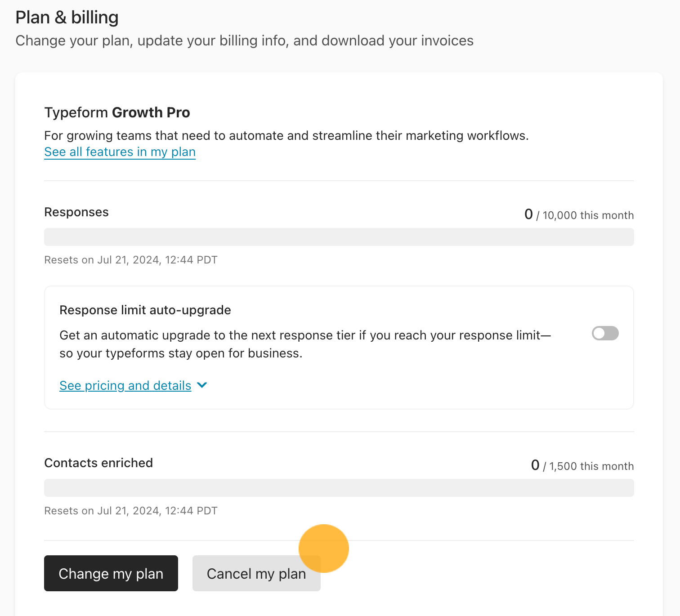Image resolution: width=680 pixels, height=616 pixels.
Task: Click the chevron next to pricing details
Action: click(202, 385)
